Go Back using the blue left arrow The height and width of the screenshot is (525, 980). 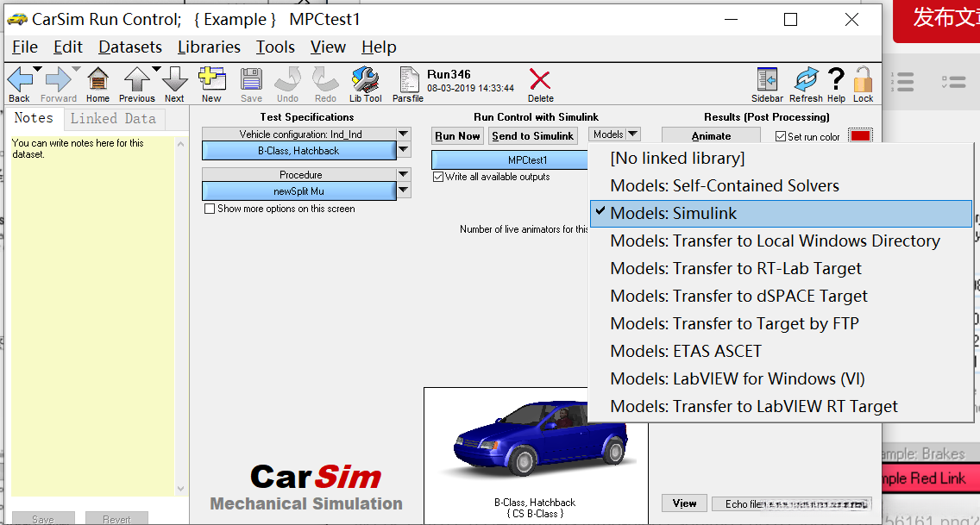19,79
